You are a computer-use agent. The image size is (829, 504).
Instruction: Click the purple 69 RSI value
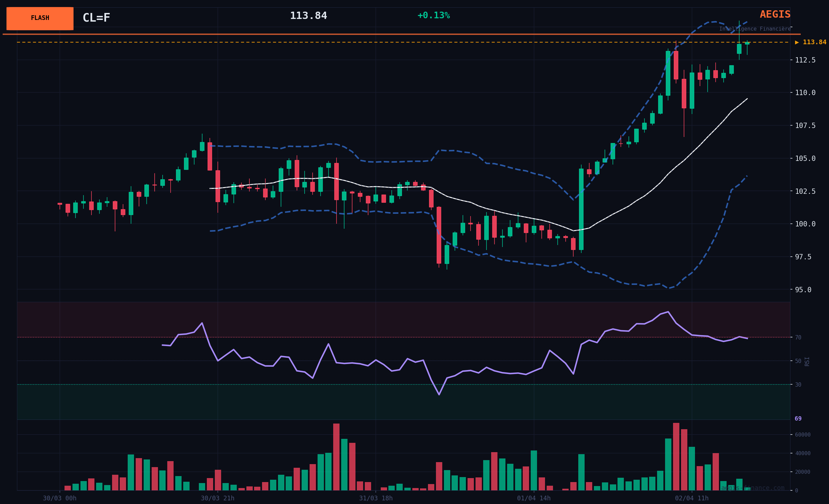point(798,419)
